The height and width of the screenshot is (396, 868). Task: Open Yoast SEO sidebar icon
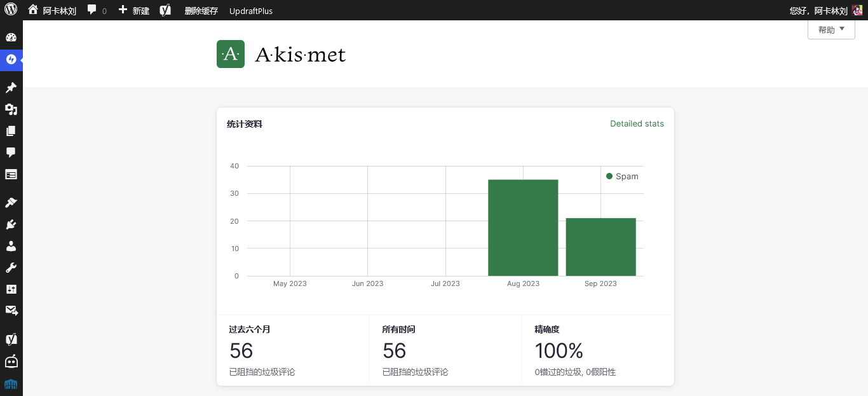pos(11,339)
